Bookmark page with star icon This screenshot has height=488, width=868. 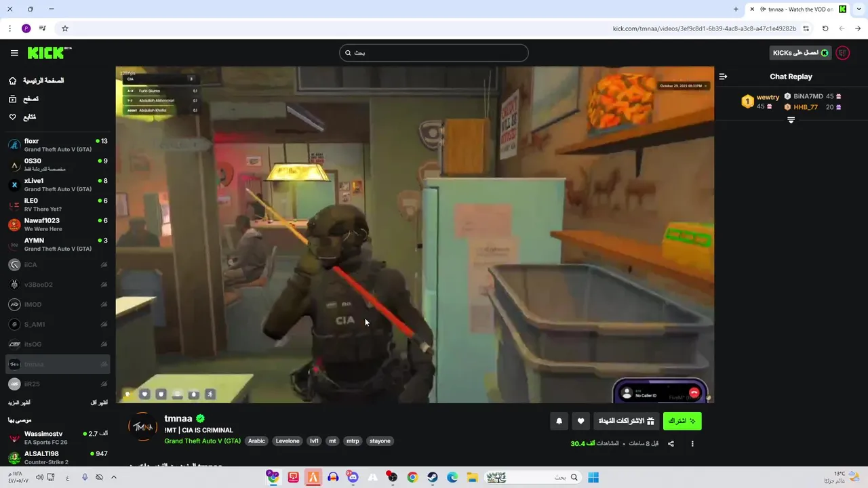[65, 28]
